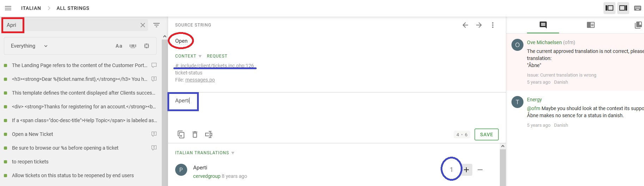This screenshot has width=644, height=186.
Task: Toggle match case (Aa) search option
Action: (119, 46)
